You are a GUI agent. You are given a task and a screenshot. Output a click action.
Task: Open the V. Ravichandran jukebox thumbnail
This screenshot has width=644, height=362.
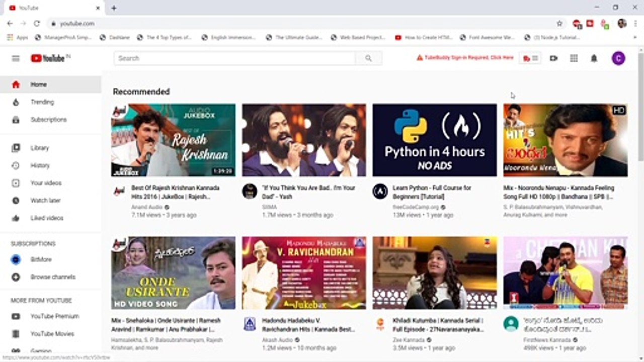pos(304,273)
